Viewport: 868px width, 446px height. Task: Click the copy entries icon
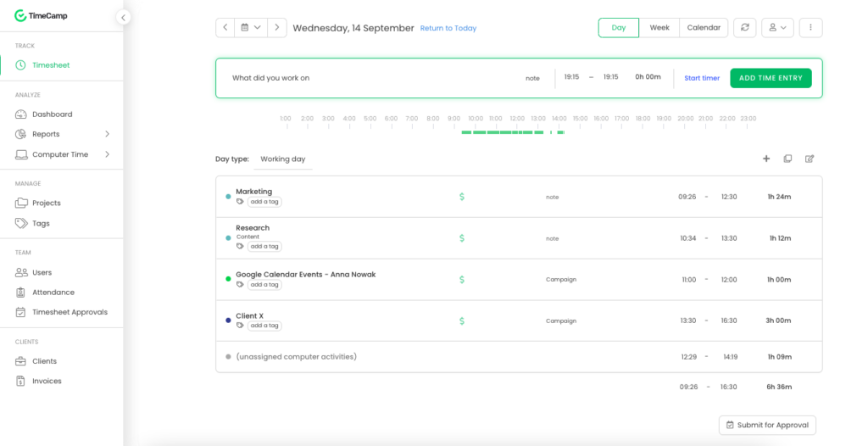787,159
